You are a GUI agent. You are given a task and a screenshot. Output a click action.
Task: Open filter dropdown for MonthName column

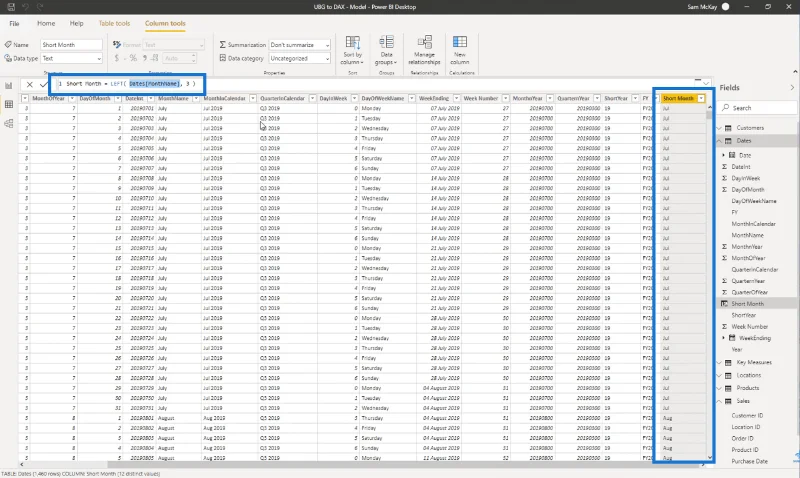[196, 98]
